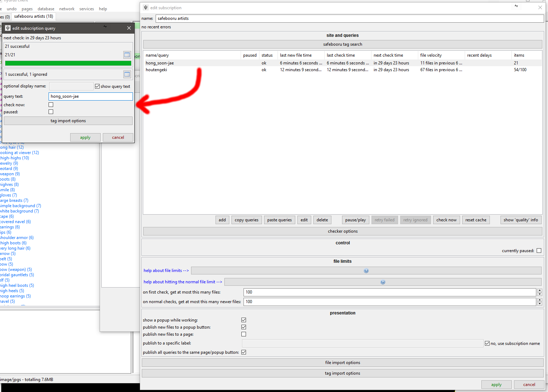Open the services menu

click(87, 9)
